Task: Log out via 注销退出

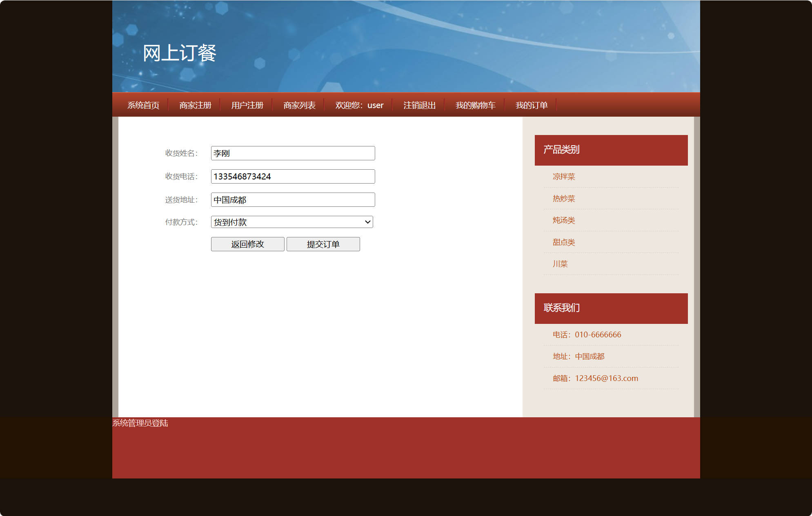Action: click(419, 105)
